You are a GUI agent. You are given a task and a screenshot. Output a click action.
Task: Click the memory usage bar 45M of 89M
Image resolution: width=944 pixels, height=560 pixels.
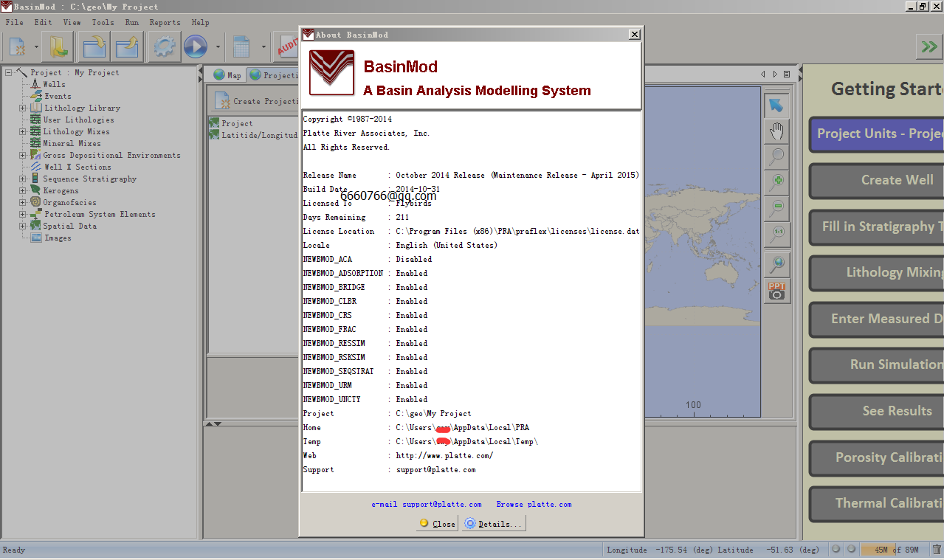tap(895, 550)
